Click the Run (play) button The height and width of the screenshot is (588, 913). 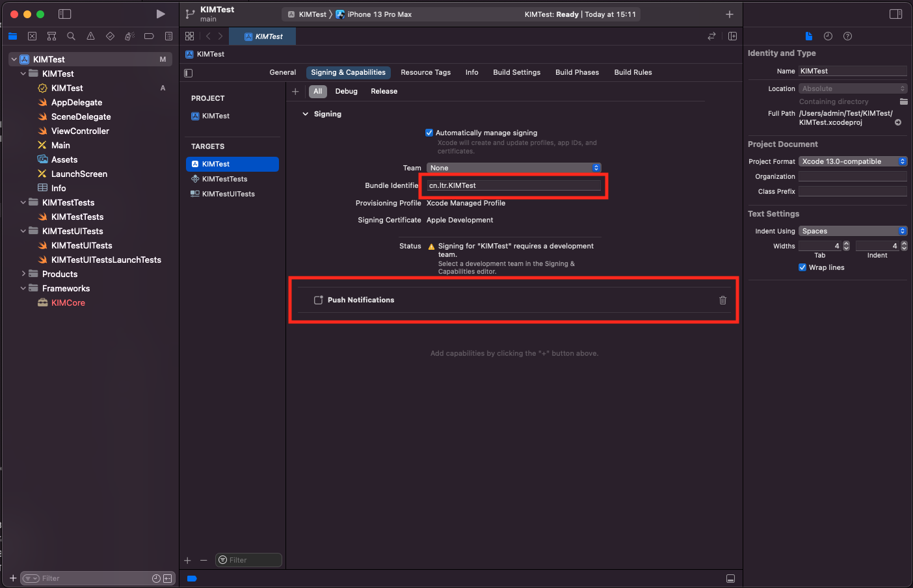click(x=161, y=14)
